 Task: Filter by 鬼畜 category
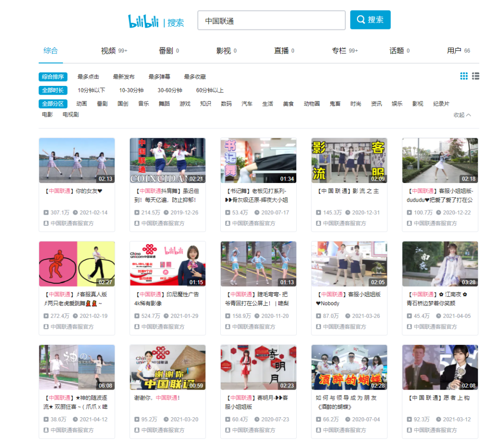(x=335, y=104)
